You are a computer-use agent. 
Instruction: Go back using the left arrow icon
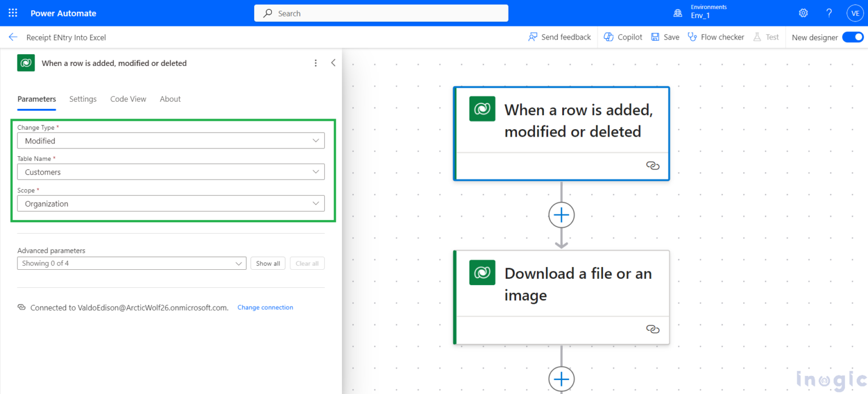[13, 37]
